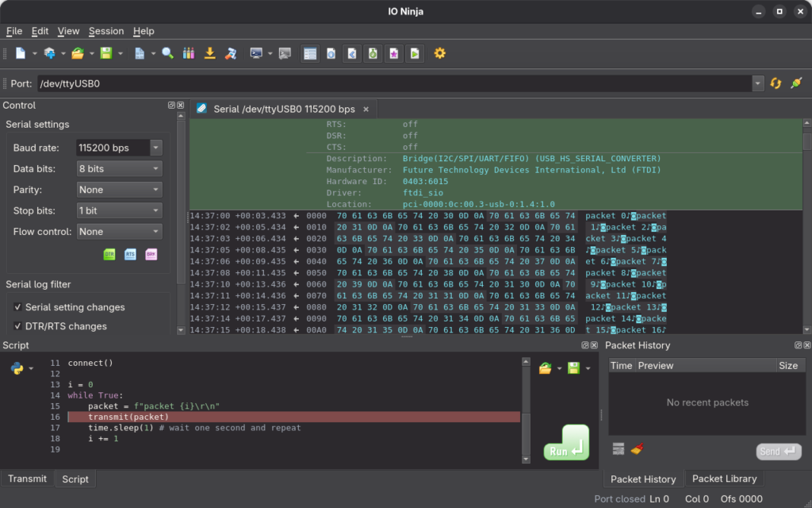The width and height of the screenshot is (812, 508).
Task: Open settings with the orange gear icon
Action: pos(439,53)
